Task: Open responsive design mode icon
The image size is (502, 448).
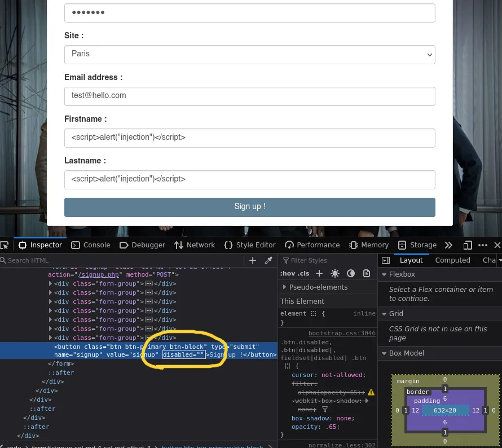Action: 468,245
